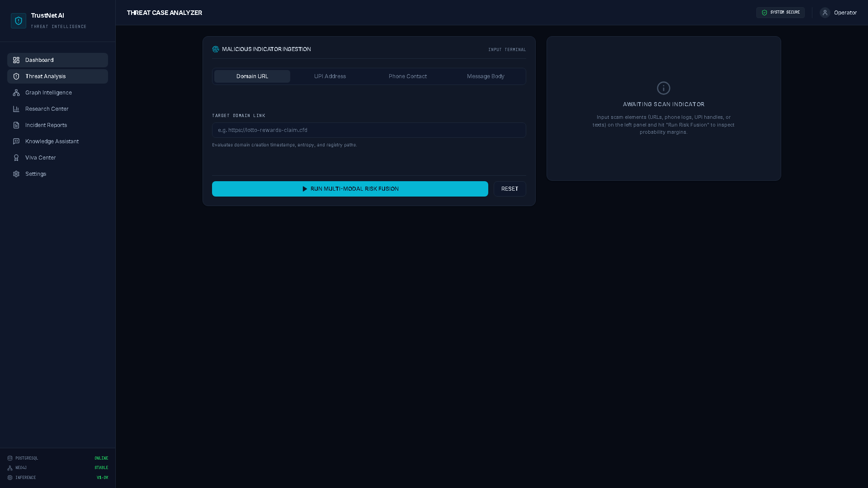The height and width of the screenshot is (488, 868).
Task: Click the Settings gear icon
Action: (x=16, y=174)
